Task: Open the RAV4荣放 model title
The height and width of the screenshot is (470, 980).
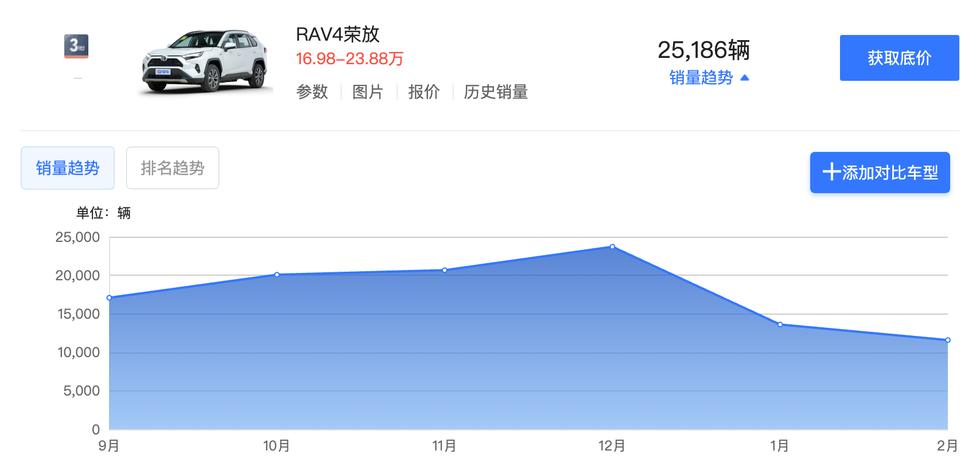Action: pyautogui.click(x=338, y=34)
